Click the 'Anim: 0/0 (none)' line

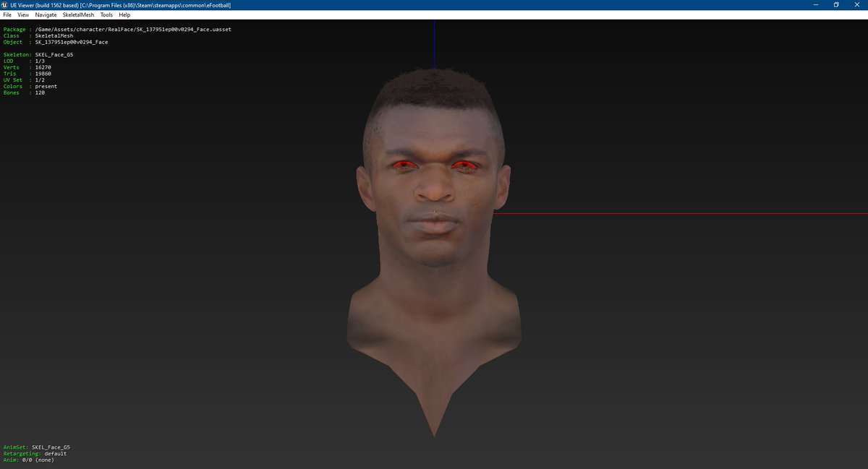click(x=28, y=460)
